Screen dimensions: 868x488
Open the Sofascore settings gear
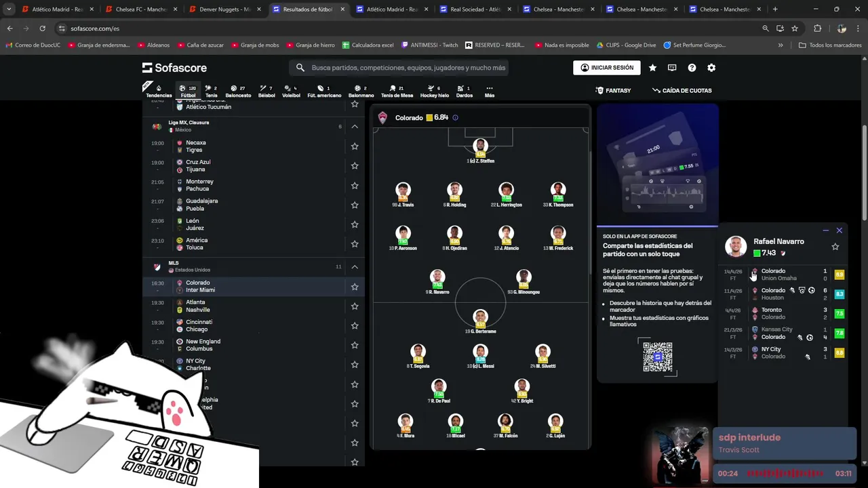pos(711,68)
